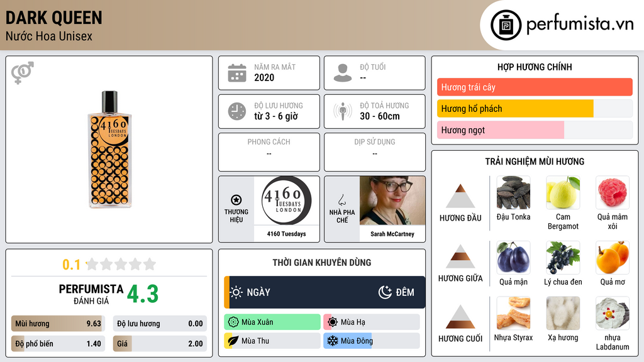Click the Hương trái cây accord bar
The image size is (644, 362).
tap(535, 87)
